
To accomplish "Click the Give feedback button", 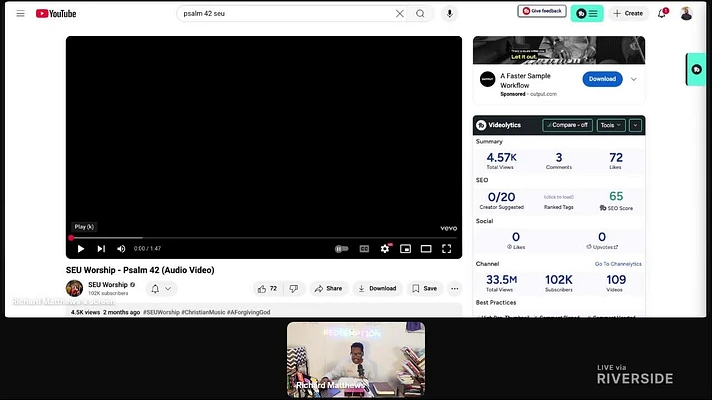I will 542,11.
